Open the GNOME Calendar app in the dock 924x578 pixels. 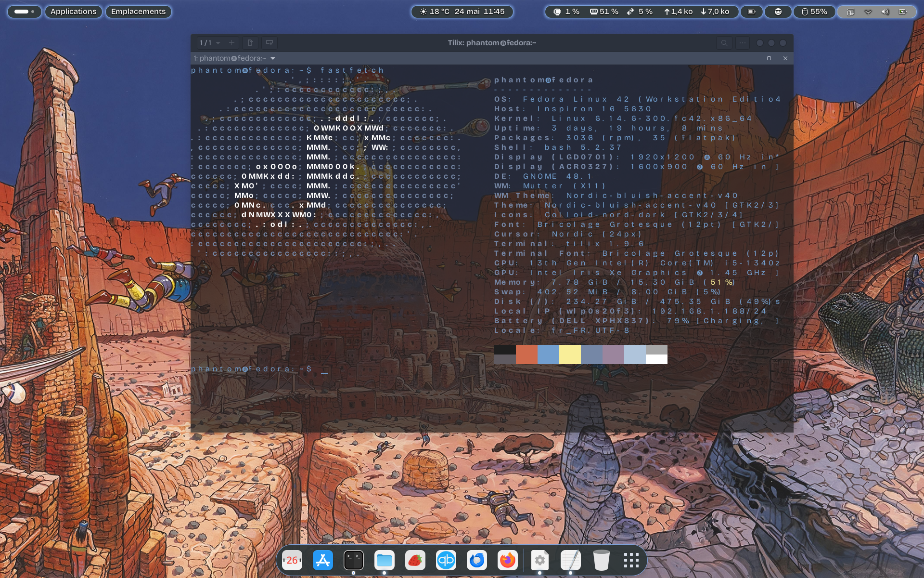(x=292, y=560)
